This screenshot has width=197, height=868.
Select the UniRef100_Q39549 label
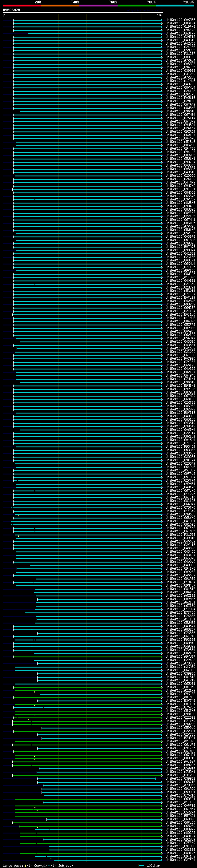pyautogui.click(x=180, y=426)
